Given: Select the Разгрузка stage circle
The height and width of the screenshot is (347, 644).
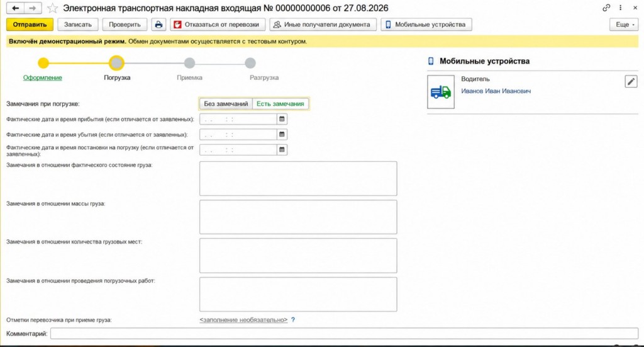Looking at the screenshot, I should point(250,63).
